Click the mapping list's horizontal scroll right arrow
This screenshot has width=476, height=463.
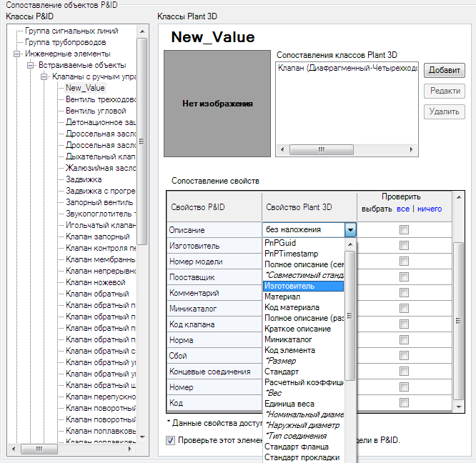412,149
